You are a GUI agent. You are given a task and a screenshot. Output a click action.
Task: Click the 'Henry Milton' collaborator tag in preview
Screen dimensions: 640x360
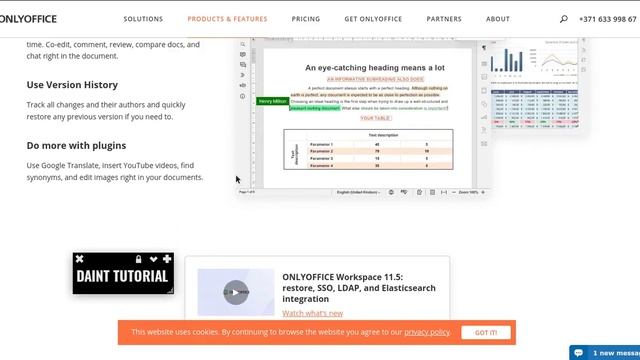click(x=273, y=101)
